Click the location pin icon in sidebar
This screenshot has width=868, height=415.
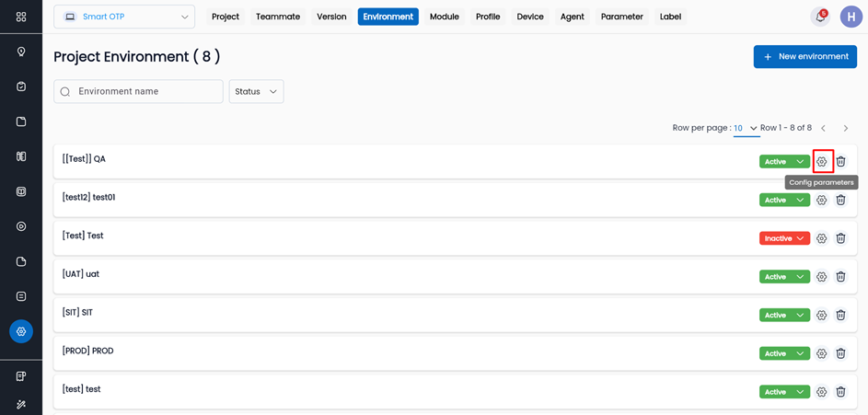21,52
